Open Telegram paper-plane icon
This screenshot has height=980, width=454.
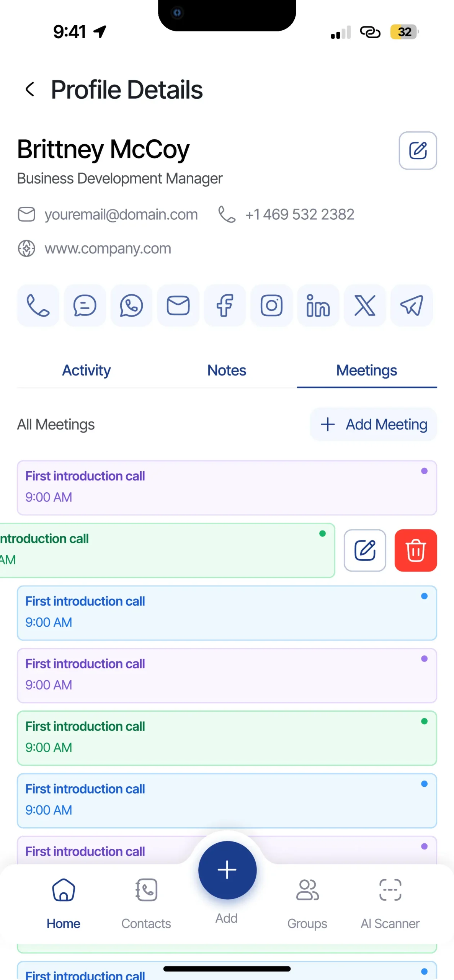pos(412,305)
